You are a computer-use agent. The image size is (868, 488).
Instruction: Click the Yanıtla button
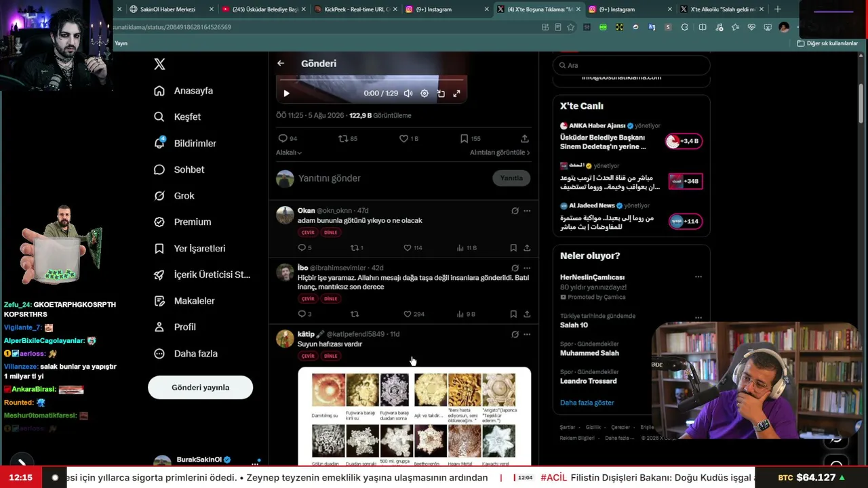[x=511, y=178]
